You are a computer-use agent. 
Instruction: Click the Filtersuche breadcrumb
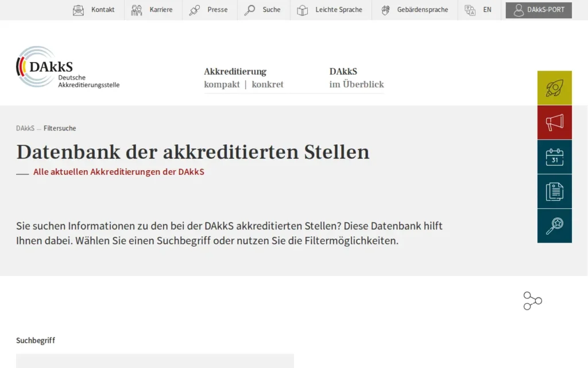60,128
